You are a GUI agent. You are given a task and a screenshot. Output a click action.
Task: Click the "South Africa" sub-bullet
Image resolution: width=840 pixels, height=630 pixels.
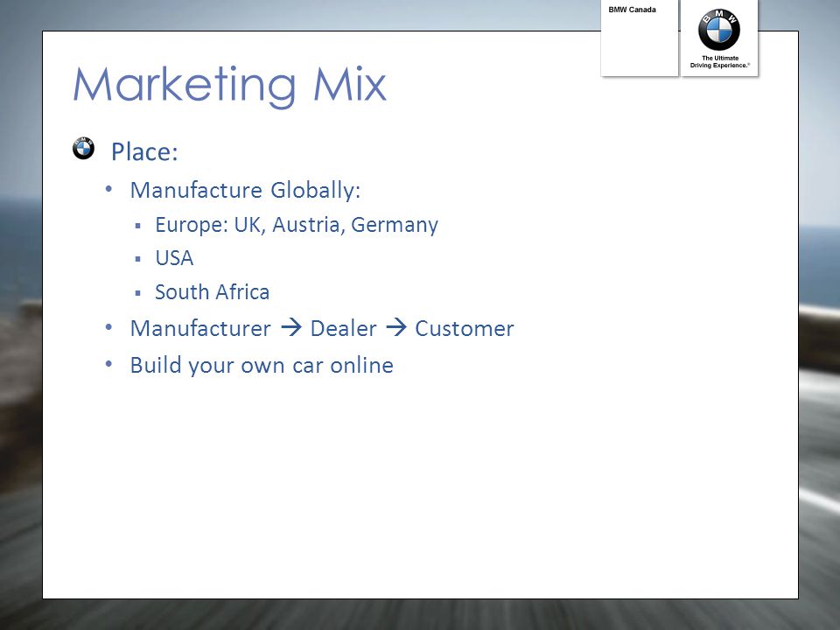coord(212,292)
